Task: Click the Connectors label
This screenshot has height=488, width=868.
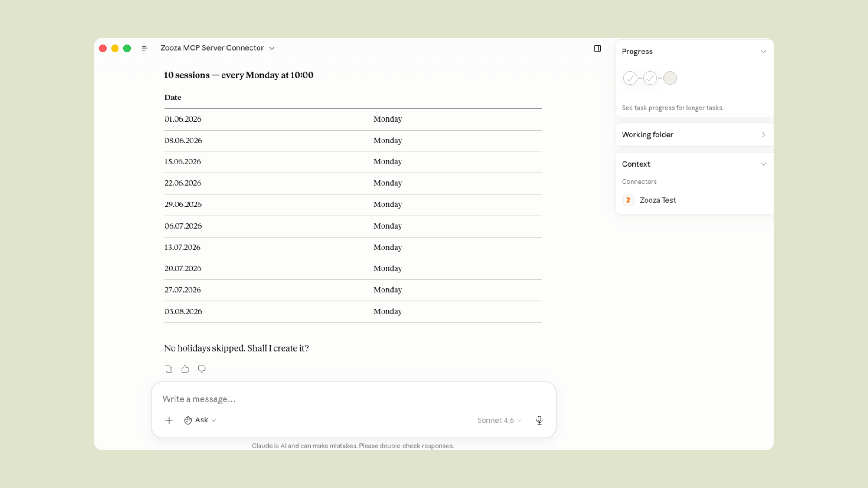Action: click(x=639, y=182)
